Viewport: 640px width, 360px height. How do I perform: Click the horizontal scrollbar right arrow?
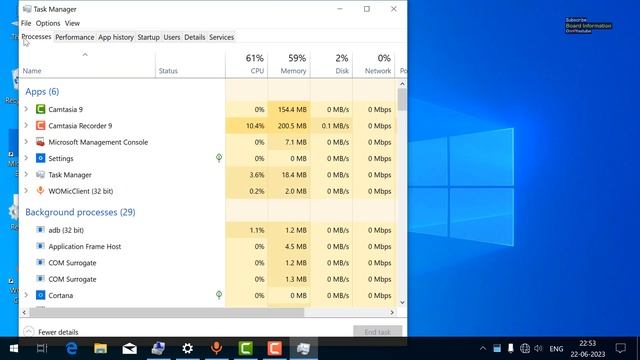click(x=392, y=312)
